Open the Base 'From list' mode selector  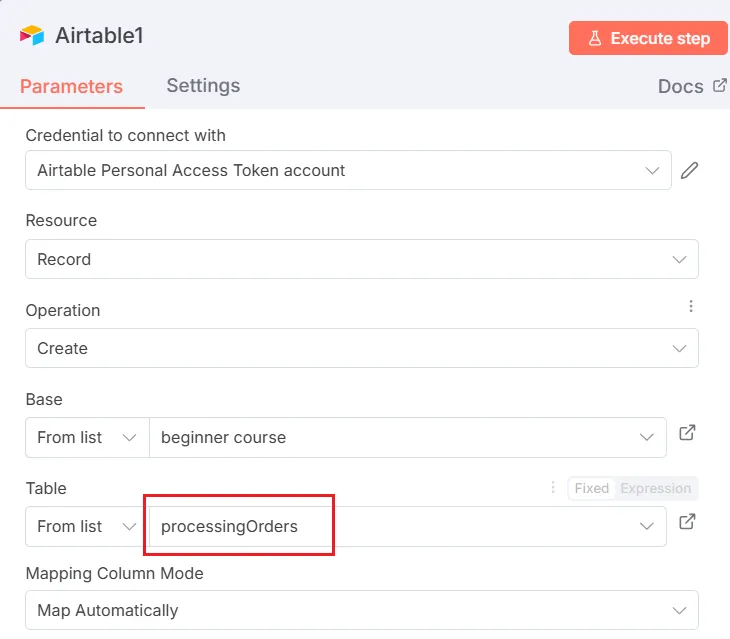[86, 437]
